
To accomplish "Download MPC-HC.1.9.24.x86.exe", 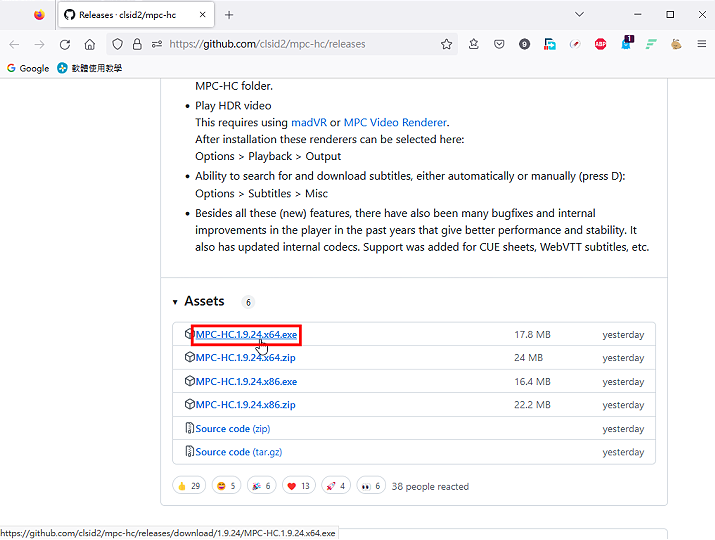I will 246,382.
